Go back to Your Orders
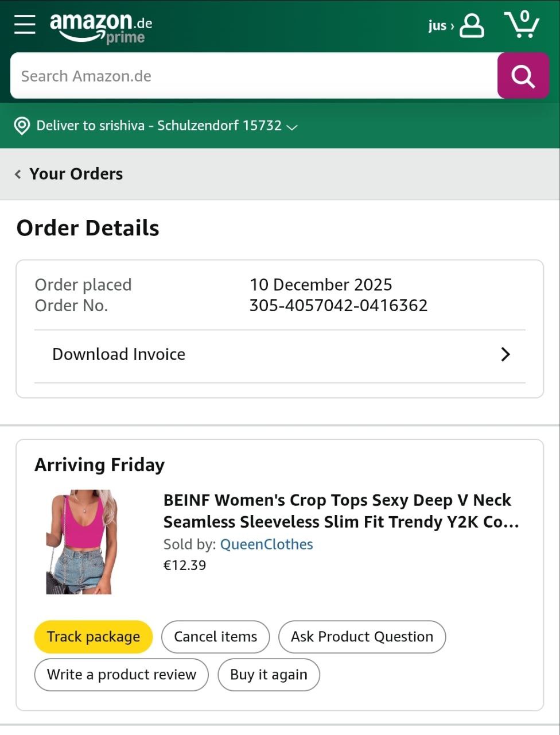 76,174
